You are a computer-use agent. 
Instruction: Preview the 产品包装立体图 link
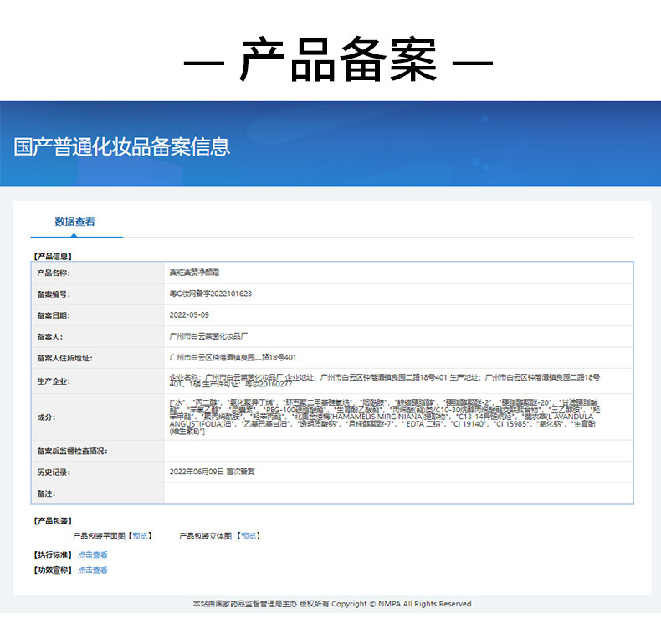[249, 535]
